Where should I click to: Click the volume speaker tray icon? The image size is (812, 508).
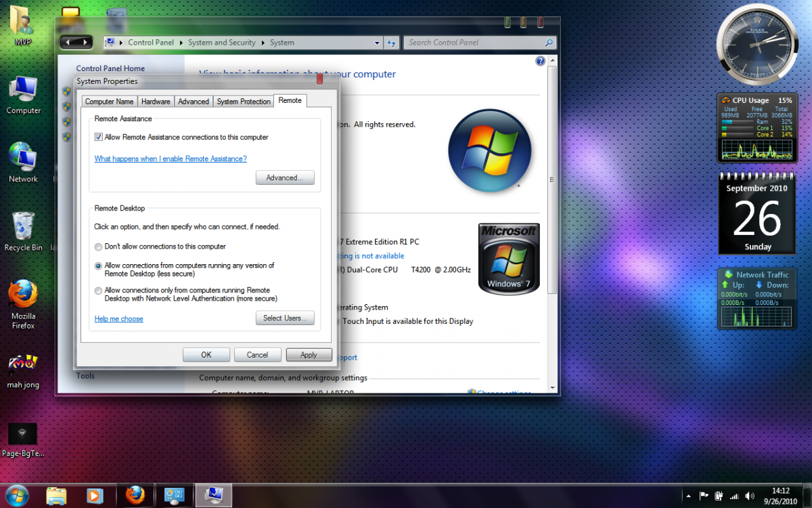(749, 496)
